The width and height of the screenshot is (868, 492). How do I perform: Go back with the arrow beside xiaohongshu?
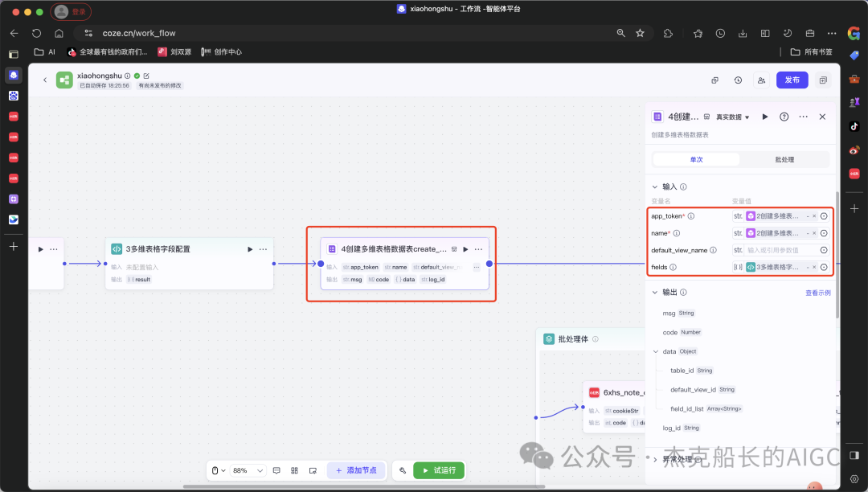(x=45, y=80)
